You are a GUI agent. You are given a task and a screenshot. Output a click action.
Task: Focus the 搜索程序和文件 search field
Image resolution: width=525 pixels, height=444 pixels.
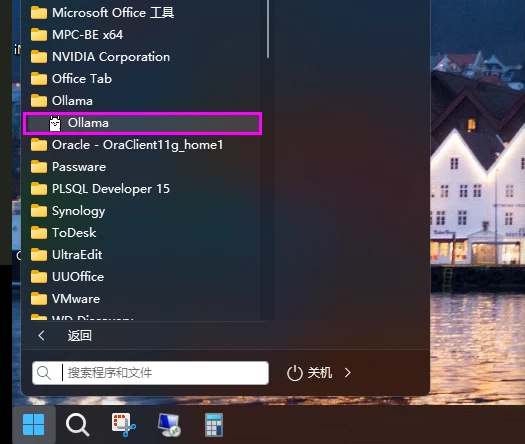pos(150,373)
